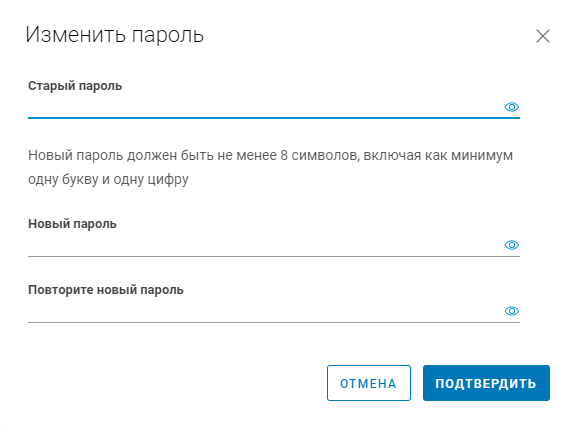Toggle visibility eye for Старый пароль
This screenshot has height=425, width=571.
[512, 107]
